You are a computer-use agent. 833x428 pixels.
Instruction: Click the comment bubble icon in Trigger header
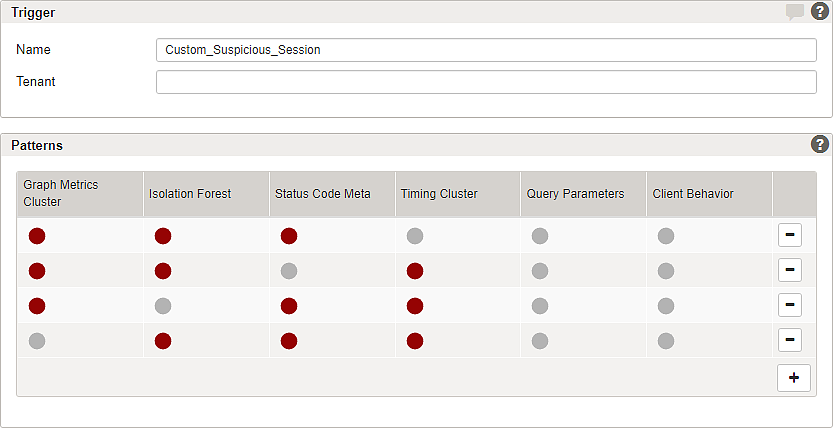coord(795,12)
